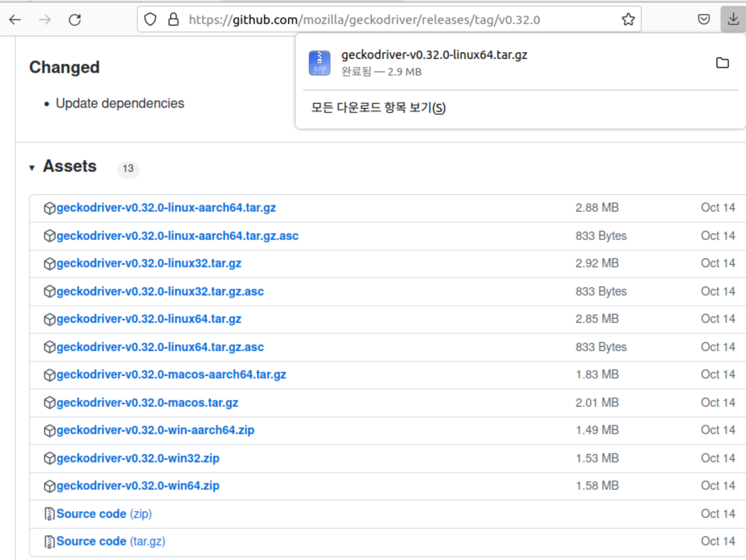Click package icon beside macos-aarch64.tar.gz
The image size is (746, 560).
coord(49,375)
